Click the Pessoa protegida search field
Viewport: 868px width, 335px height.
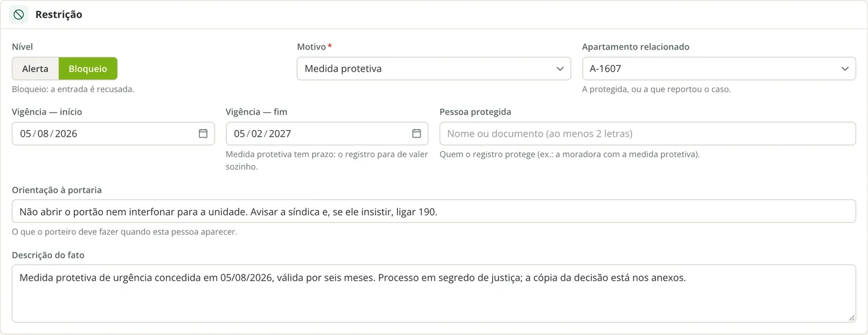pos(648,134)
